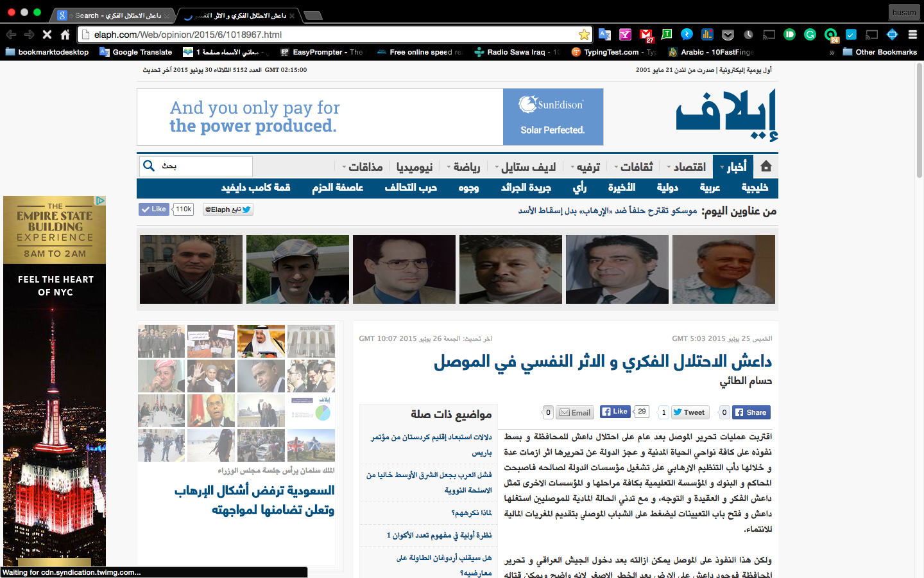
Task: Click the search magnifier icon in the site header
Action: pos(149,166)
